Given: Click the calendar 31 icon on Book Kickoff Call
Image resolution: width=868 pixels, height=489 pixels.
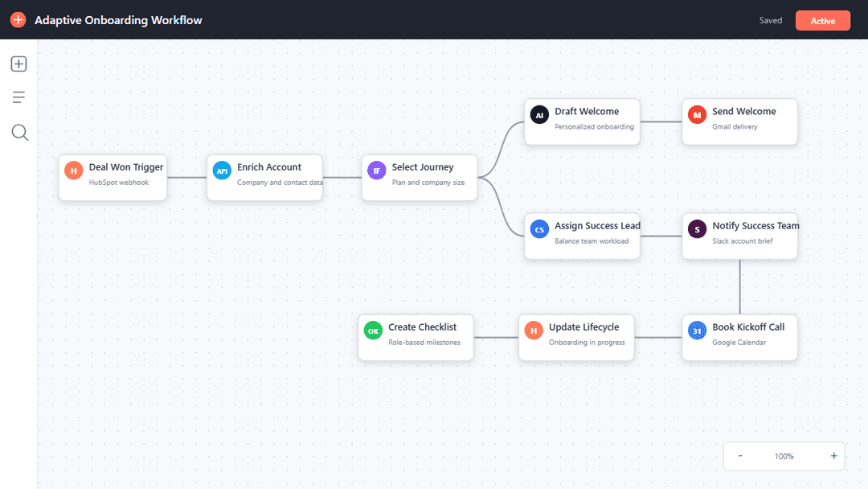Looking at the screenshot, I should point(697,331).
